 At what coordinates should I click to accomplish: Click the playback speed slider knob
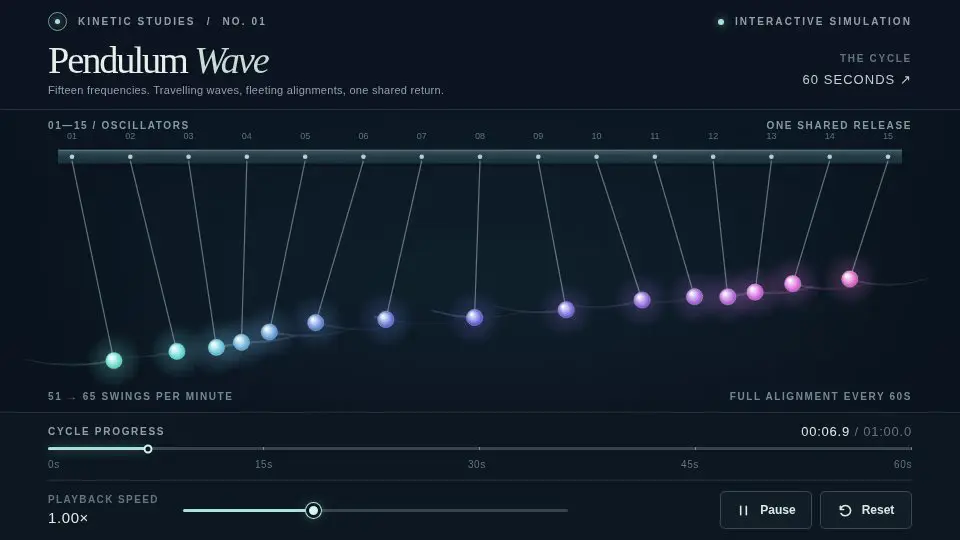point(313,510)
